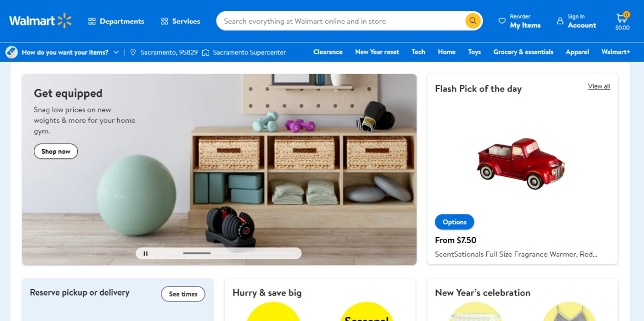
Task: Open the shopping cart icon
Action: pyautogui.click(x=622, y=18)
